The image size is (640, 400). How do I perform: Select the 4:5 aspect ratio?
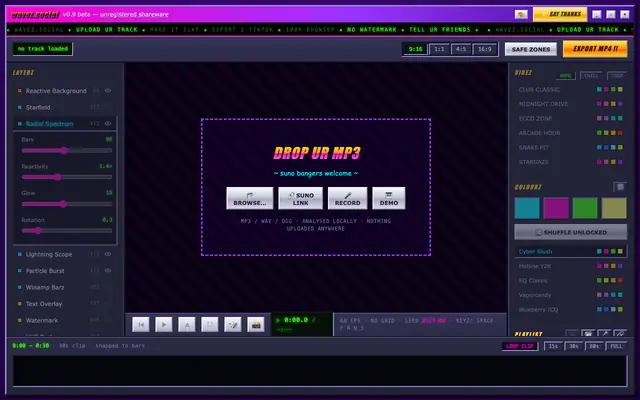tap(461, 49)
